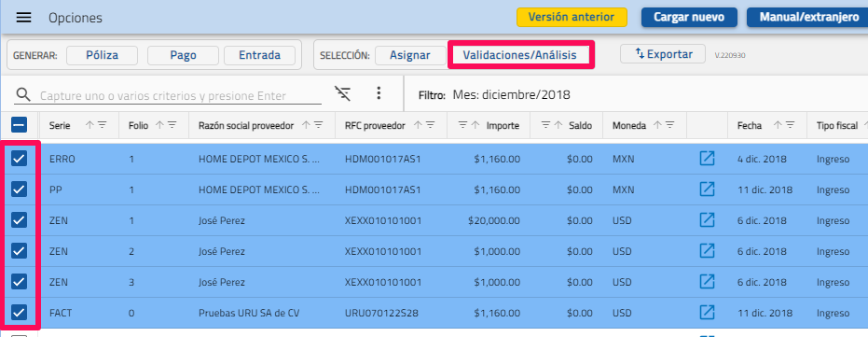Click the Exportar button
Screen dimensions: 868x337
(x=663, y=54)
